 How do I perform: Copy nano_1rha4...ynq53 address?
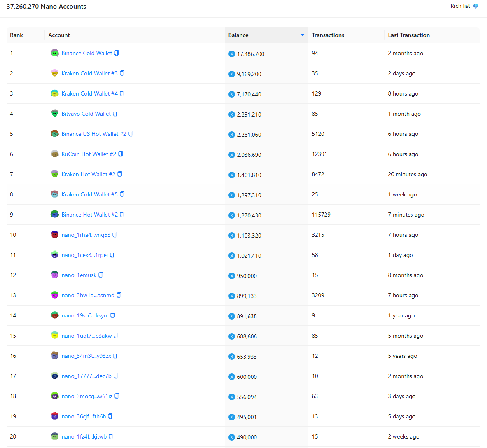coord(114,235)
